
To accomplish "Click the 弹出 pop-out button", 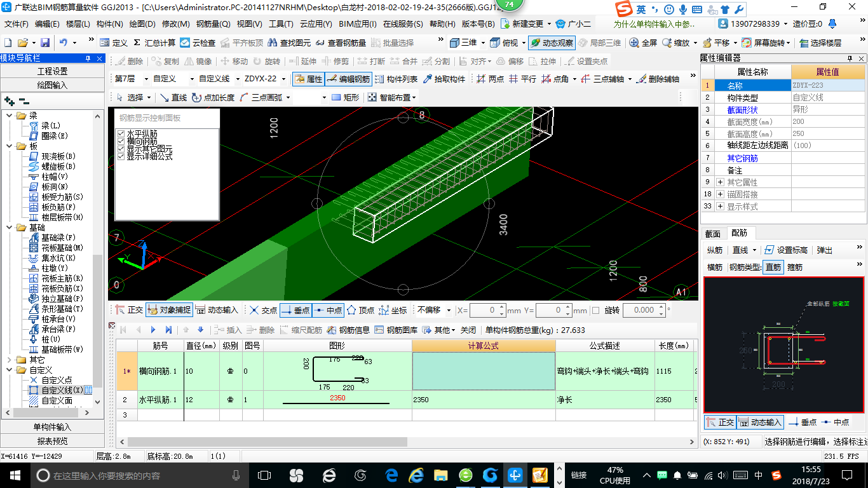I will pos(825,250).
